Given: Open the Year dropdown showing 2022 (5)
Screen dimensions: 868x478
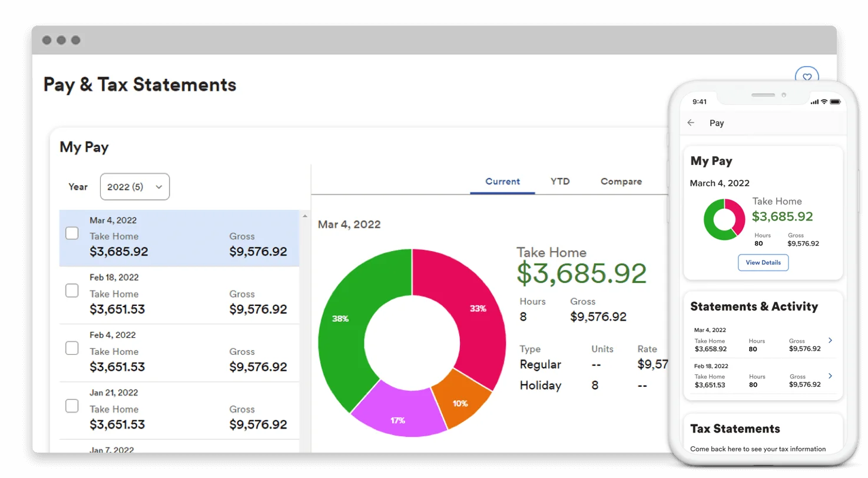Looking at the screenshot, I should coord(134,186).
